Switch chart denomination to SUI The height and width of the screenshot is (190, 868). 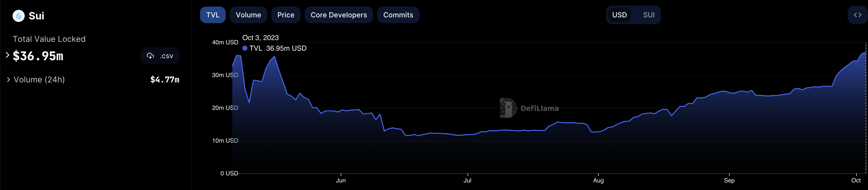pos(648,15)
